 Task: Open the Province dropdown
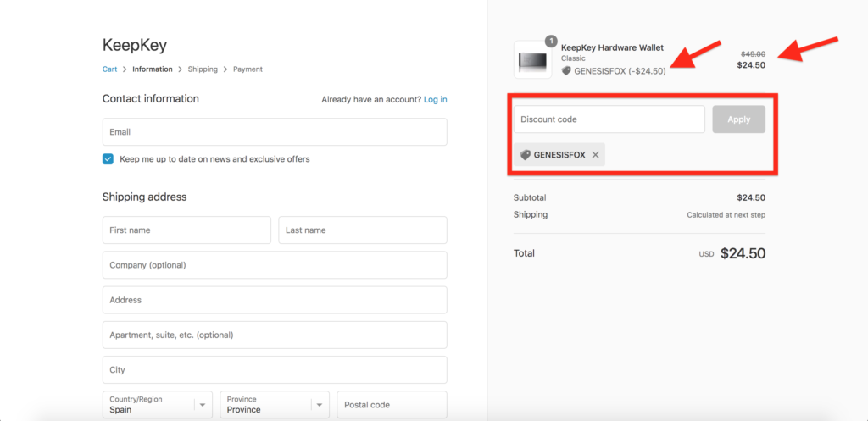[x=275, y=405]
